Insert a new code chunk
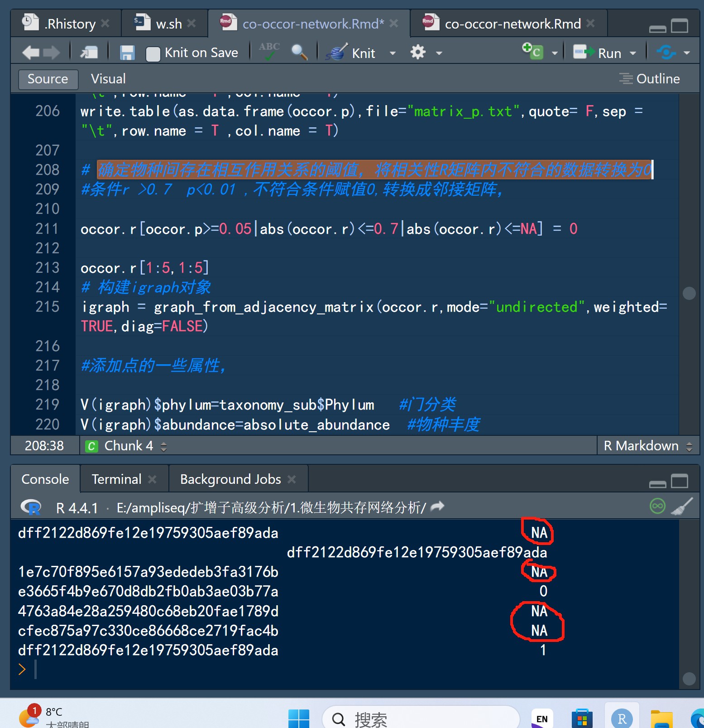 [532, 51]
